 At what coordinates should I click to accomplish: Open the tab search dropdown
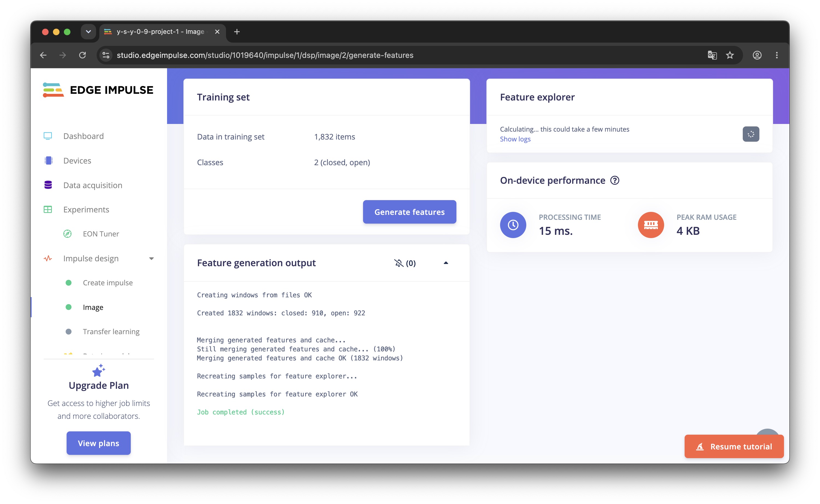coord(88,32)
